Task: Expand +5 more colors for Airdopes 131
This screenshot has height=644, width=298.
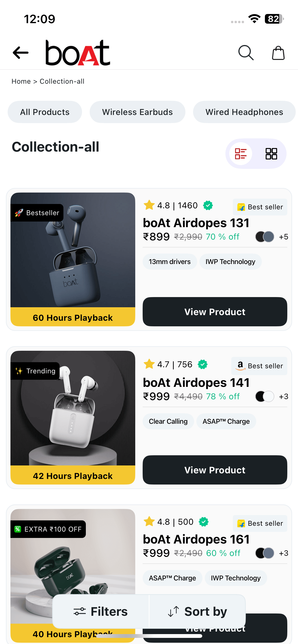Action: (x=283, y=237)
